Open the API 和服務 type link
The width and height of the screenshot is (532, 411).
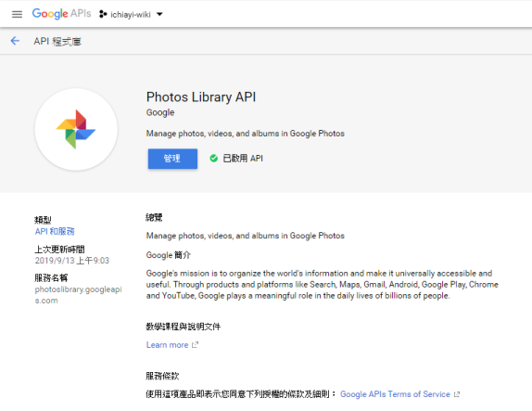pyautogui.click(x=55, y=231)
